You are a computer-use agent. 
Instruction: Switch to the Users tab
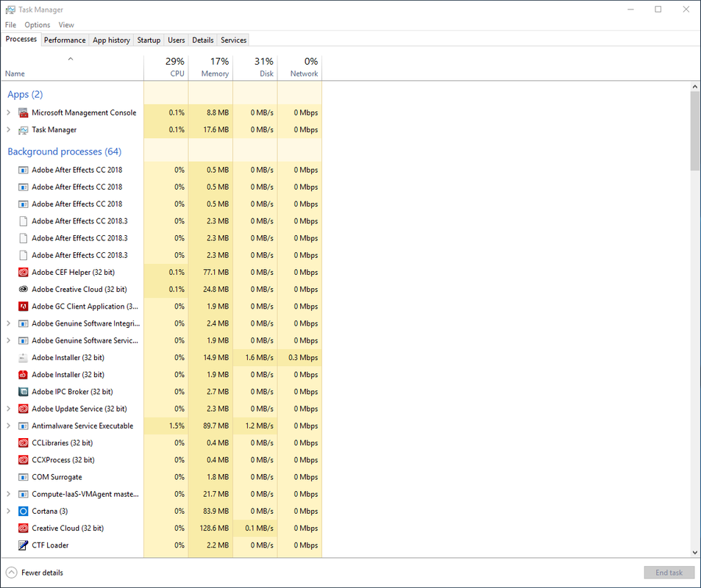click(176, 40)
